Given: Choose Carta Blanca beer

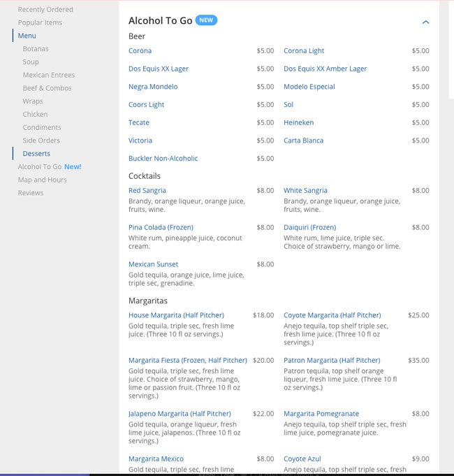Looking at the screenshot, I should (x=304, y=140).
